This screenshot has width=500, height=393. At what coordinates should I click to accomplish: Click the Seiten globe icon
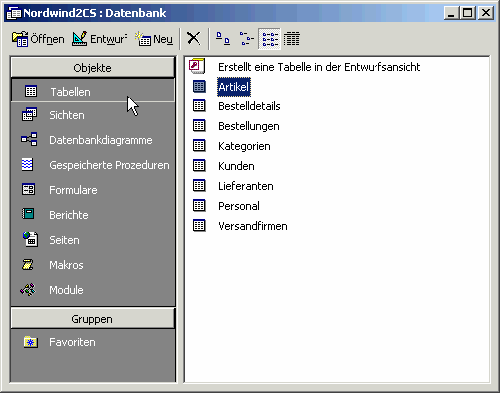(30, 239)
